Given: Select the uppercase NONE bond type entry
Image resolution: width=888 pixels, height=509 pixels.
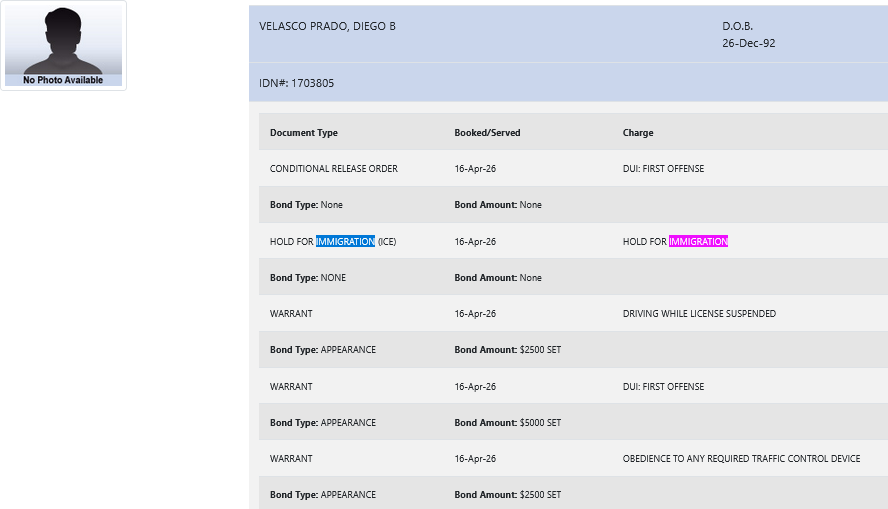Looking at the screenshot, I should point(333,278).
